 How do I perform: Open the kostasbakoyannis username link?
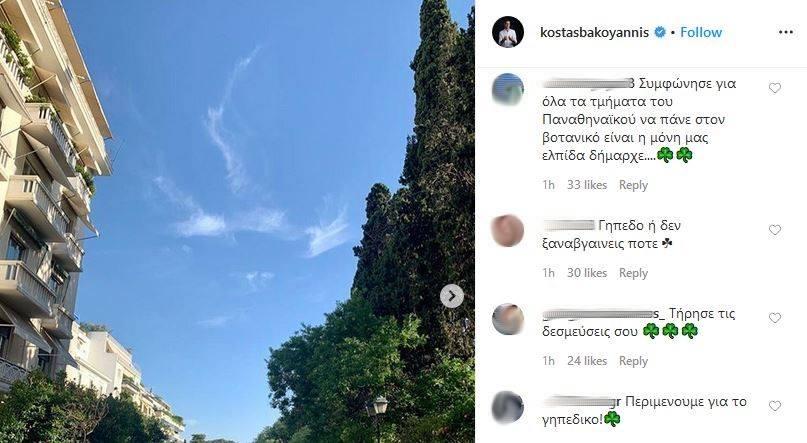pos(594,32)
